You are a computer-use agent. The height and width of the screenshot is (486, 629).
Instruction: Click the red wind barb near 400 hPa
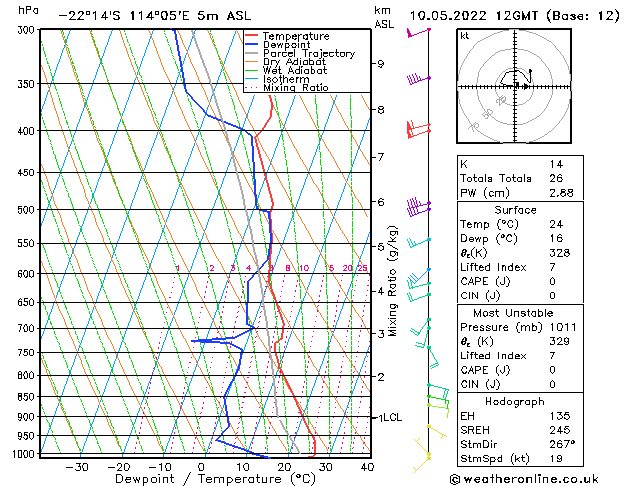click(419, 129)
